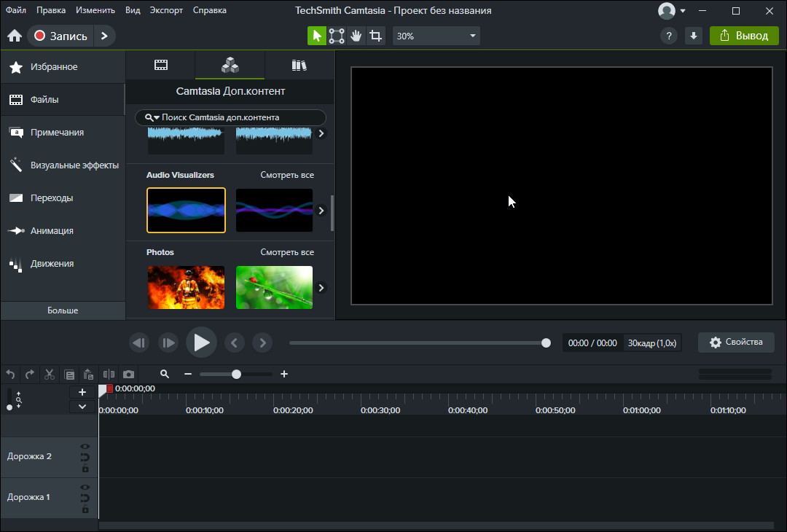Click the Cut scissors icon

coord(50,375)
